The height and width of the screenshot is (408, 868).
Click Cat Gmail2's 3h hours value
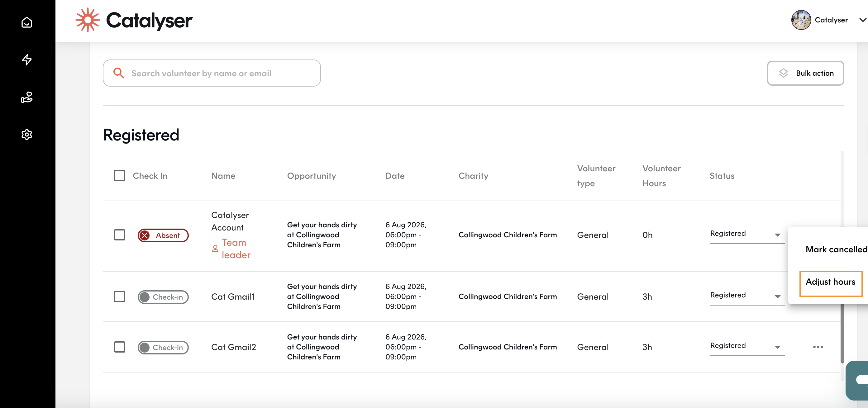click(647, 347)
